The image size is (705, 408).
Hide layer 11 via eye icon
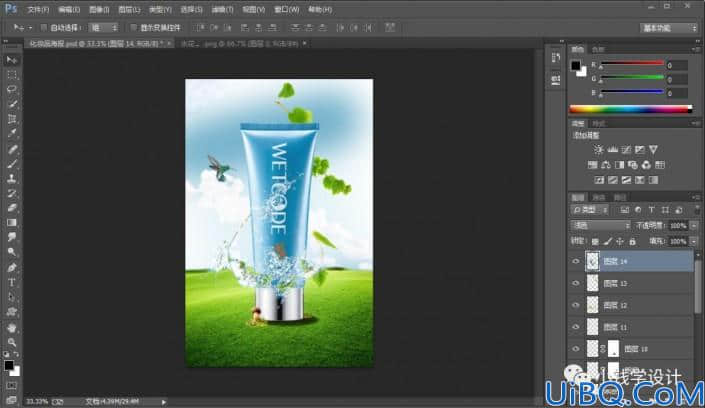click(x=576, y=327)
